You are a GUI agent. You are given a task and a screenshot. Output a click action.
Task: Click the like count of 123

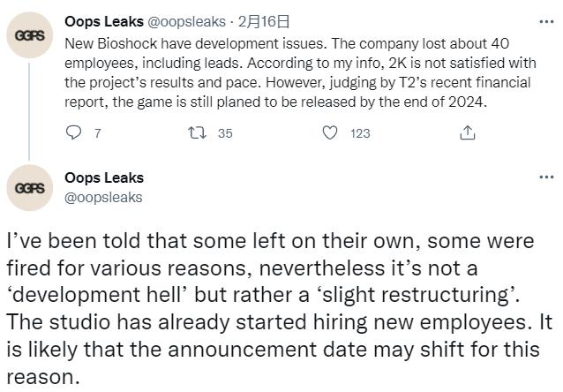click(360, 134)
